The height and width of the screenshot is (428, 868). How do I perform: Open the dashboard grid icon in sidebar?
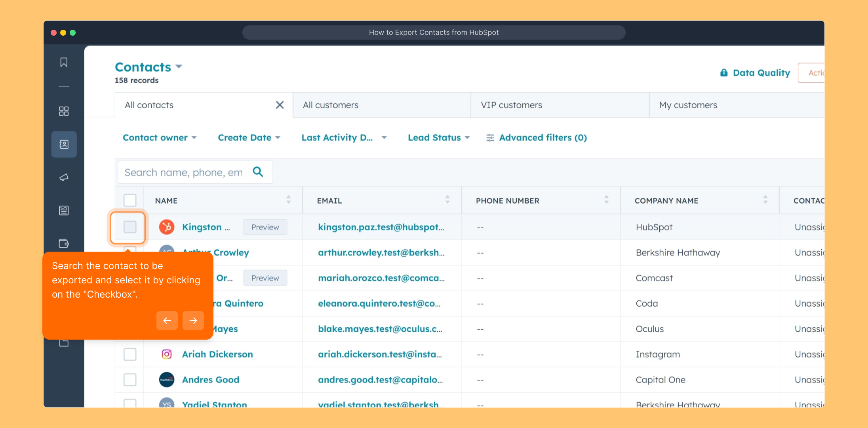[64, 111]
